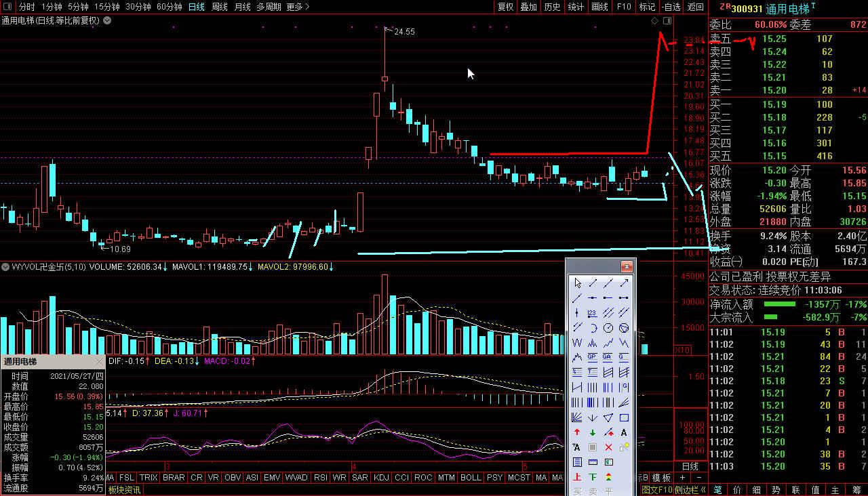Image resolution: width=868 pixels, height=496 pixels.
Task: Click the green 下 marker icon
Action: (592, 476)
